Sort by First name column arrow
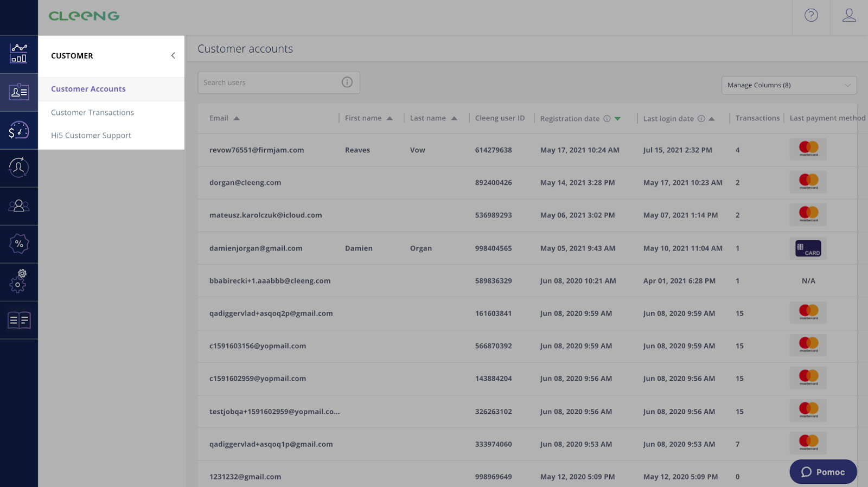 coord(390,118)
